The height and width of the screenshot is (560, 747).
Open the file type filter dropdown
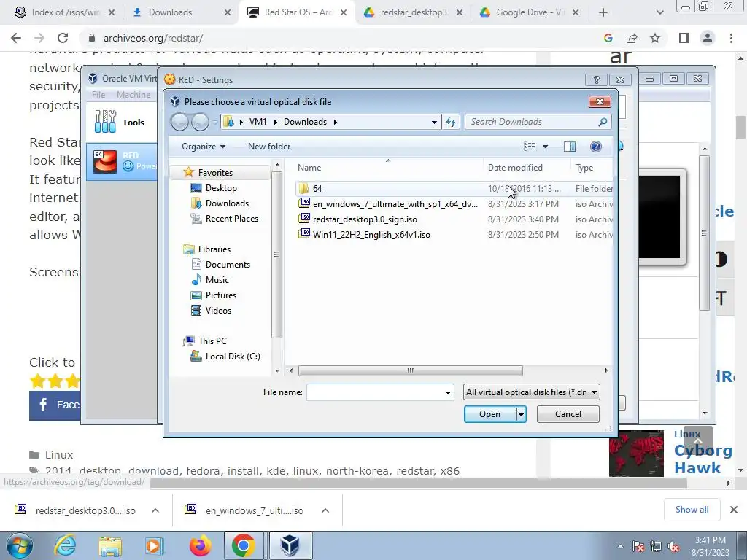point(531,392)
